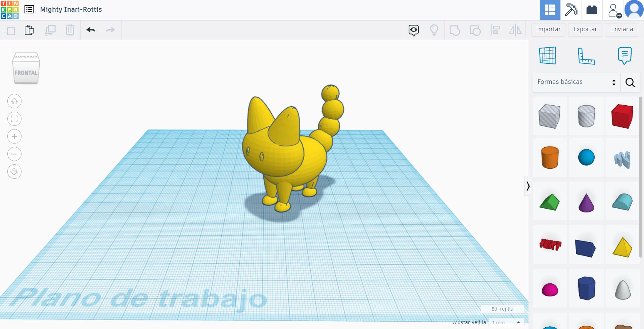The height and width of the screenshot is (329, 644).
Task: Click the design name Mighty Inari-Rottis
Action: [x=71, y=9]
